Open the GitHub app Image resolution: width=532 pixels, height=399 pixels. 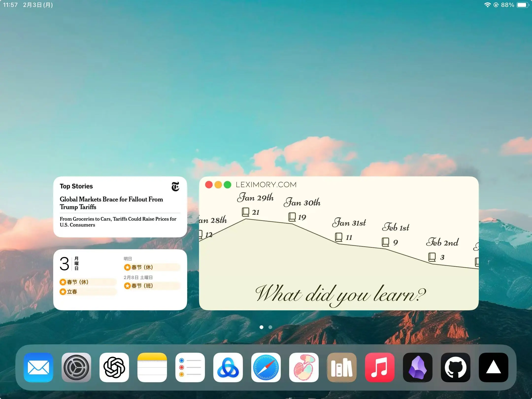coord(456,367)
